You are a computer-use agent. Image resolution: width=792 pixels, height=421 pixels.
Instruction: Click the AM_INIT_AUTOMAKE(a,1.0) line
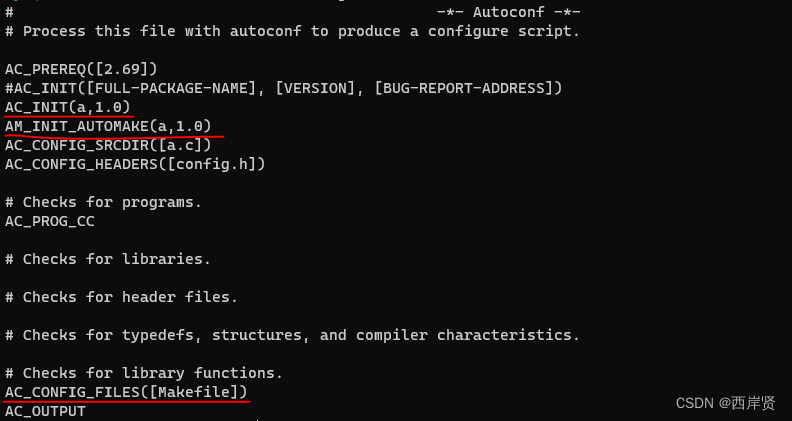(x=108, y=126)
